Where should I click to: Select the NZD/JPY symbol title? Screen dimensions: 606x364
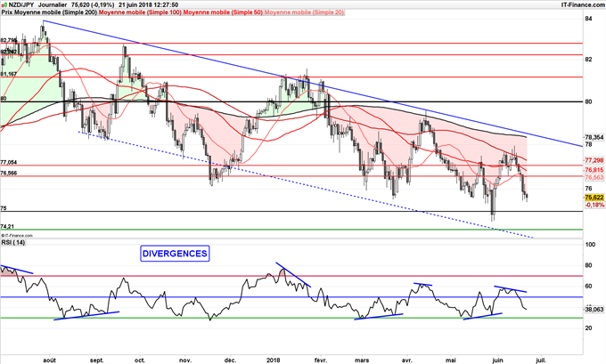[21, 5]
